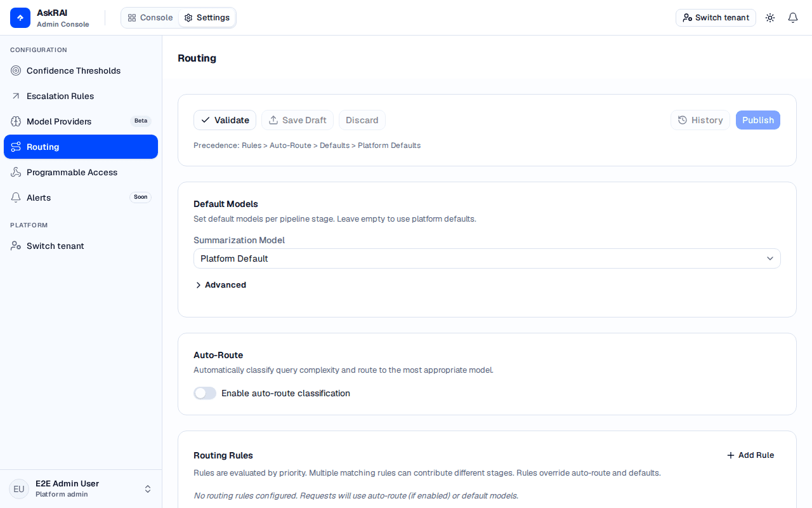Click the Switch tenant header button
This screenshot has width=812, height=508.
pos(716,18)
